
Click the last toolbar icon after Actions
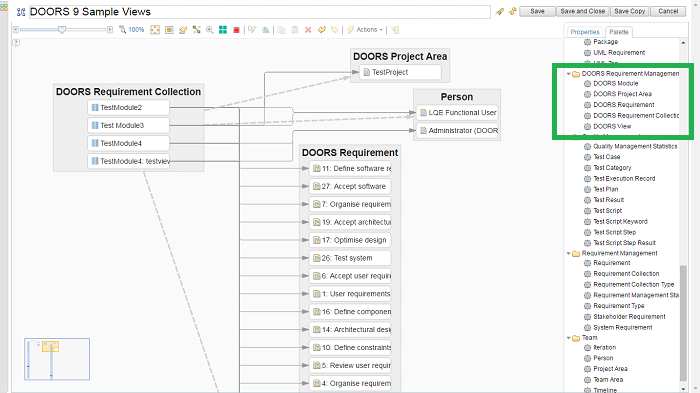[395, 30]
